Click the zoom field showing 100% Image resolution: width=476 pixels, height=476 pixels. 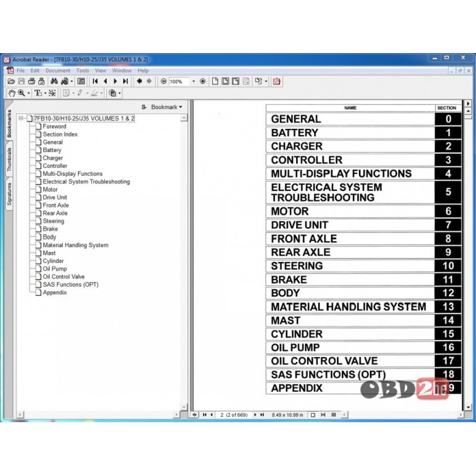click(179, 81)
